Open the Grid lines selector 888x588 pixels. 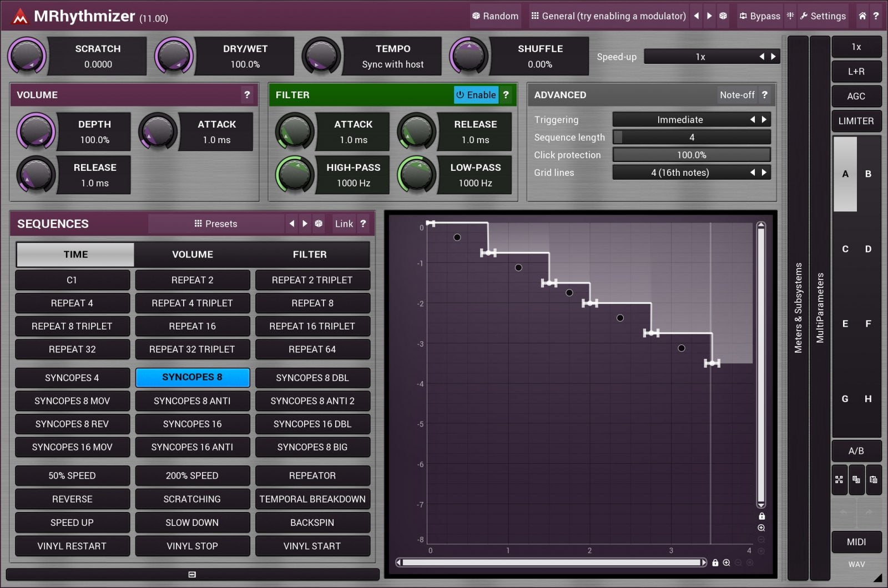point(680,173)
